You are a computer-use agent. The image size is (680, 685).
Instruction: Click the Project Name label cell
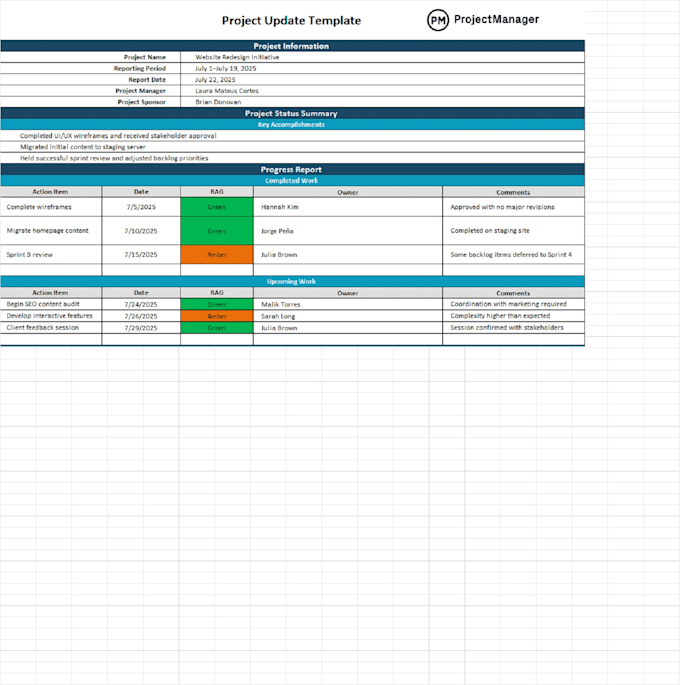tap(90, 57)
